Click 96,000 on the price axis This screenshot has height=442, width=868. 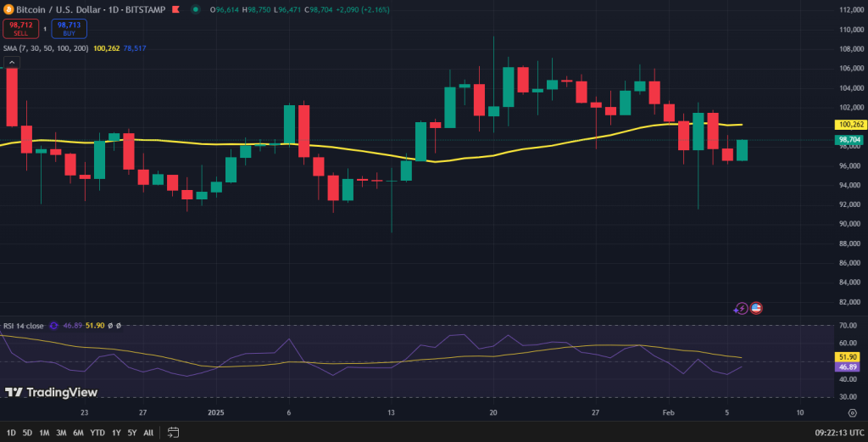tap(849, 166)
